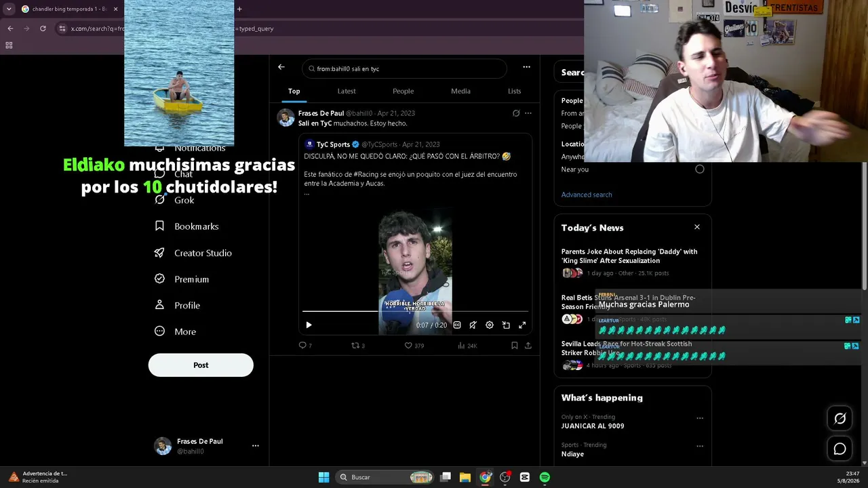Viewport: 868px width, 488px height.
Task: Open the Frases De Paul account avatar
Action: coord(163,446)
